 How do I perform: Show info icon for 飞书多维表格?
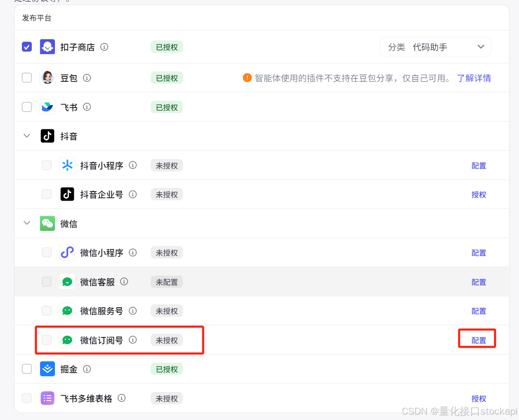pyautogui.click(x=121, y=398)
